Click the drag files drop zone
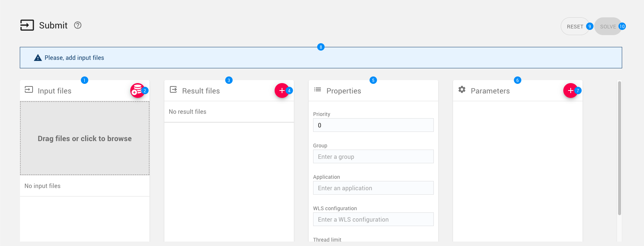Image resolution: width=644 pixels, height=246 pixels. coord(85,138)
